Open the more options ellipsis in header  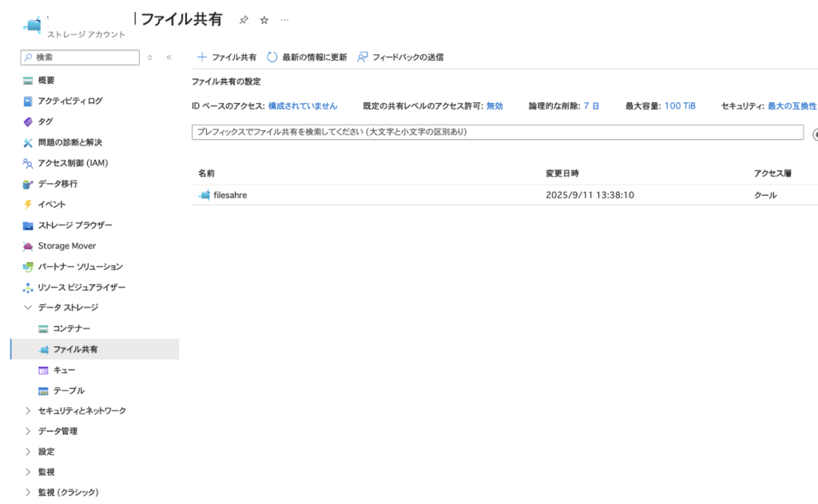pyautogui.click(x=285, y=20)
